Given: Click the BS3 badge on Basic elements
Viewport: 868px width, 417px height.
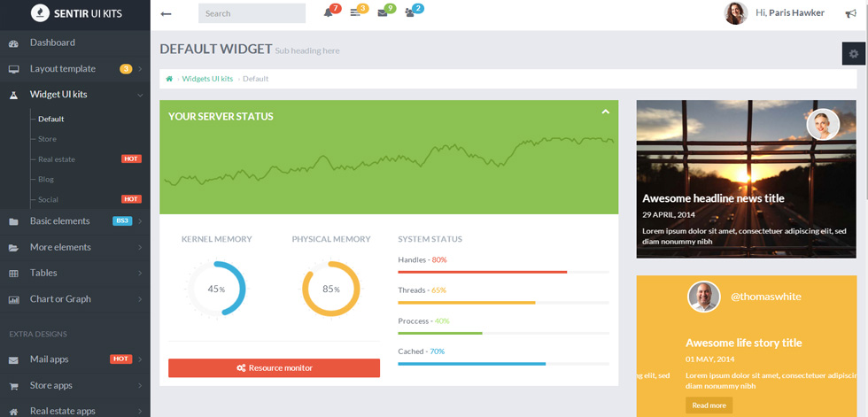Looking at the screenshot, I should (x=122, y=220).
